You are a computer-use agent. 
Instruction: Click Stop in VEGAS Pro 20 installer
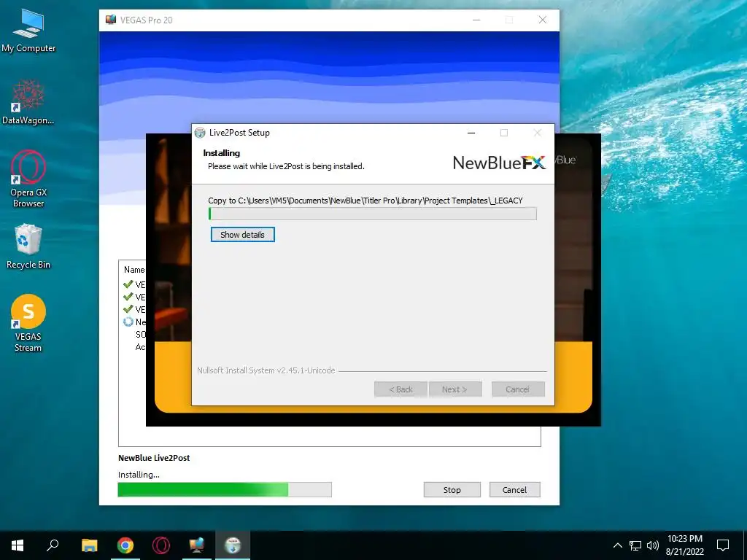(452, 490)
